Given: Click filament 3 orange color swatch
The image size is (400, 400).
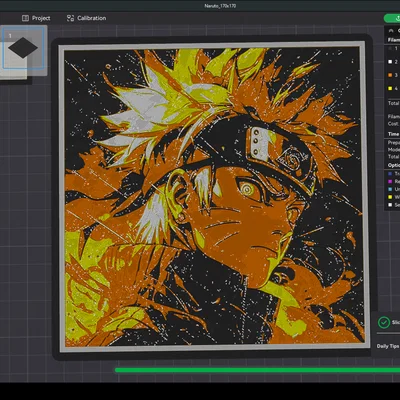Looking at the screenshot, I should 390,75.
